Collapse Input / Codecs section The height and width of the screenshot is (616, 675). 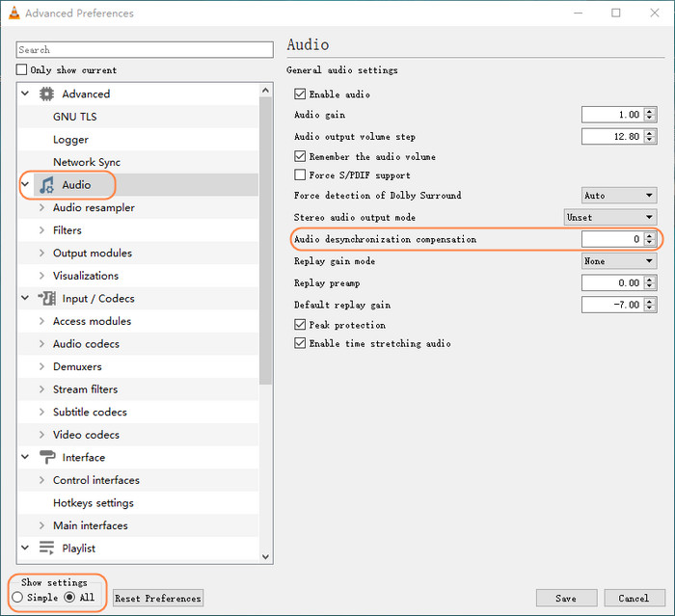click(25, 298)
